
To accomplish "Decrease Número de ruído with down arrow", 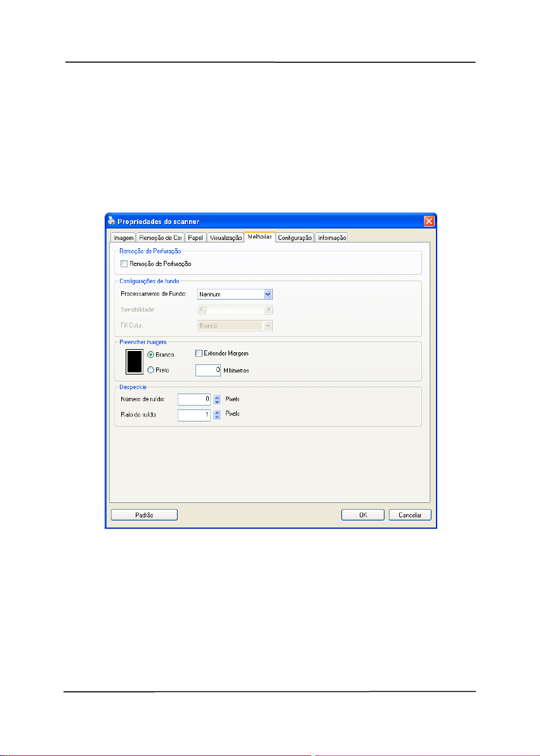I will pos(217,402).
